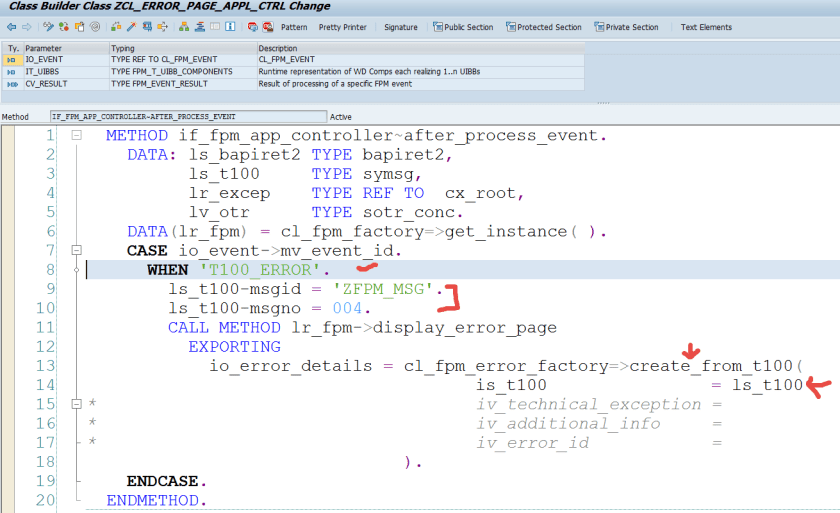Click the blue information icon
This screenshot has height=513, width=840.
230,27
